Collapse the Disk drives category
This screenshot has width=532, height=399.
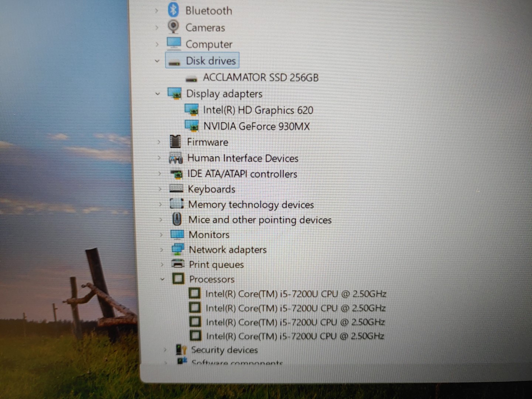click(157, 61)
